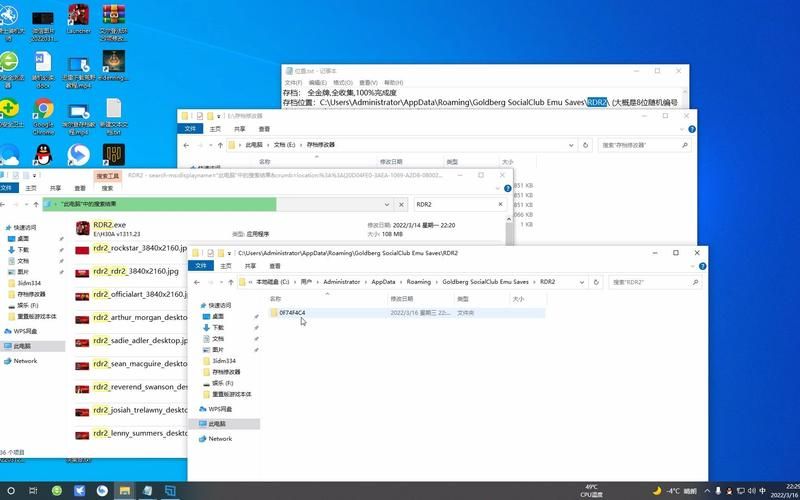Click scrollbar up arrow in search results
Screen dimensions: 800x500
pos(509,220)
